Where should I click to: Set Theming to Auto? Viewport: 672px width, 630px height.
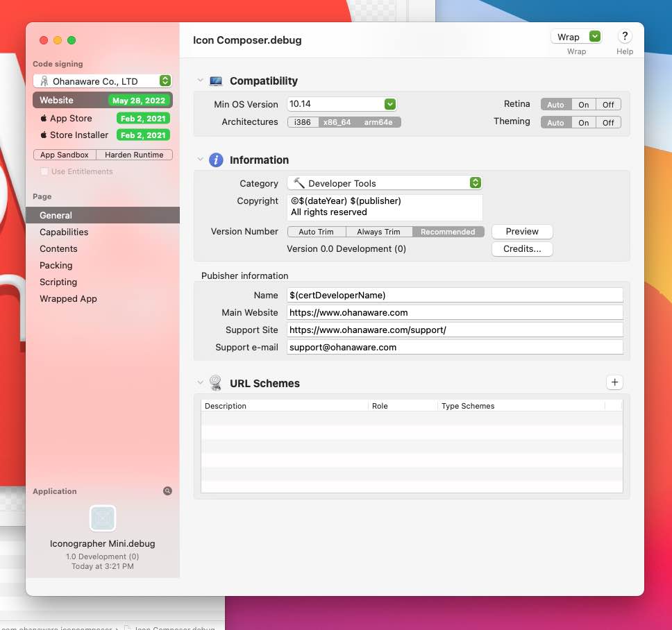pyautogui.click(x=555, y=123)
